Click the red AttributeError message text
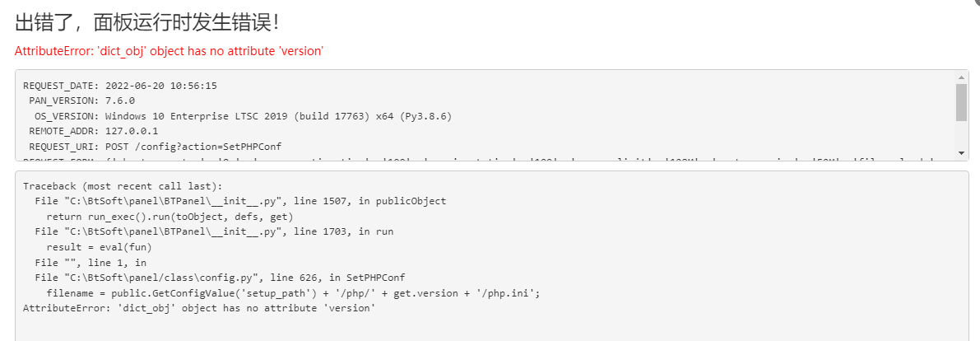This screenshot has height=341, width=980. pos(169,51)
